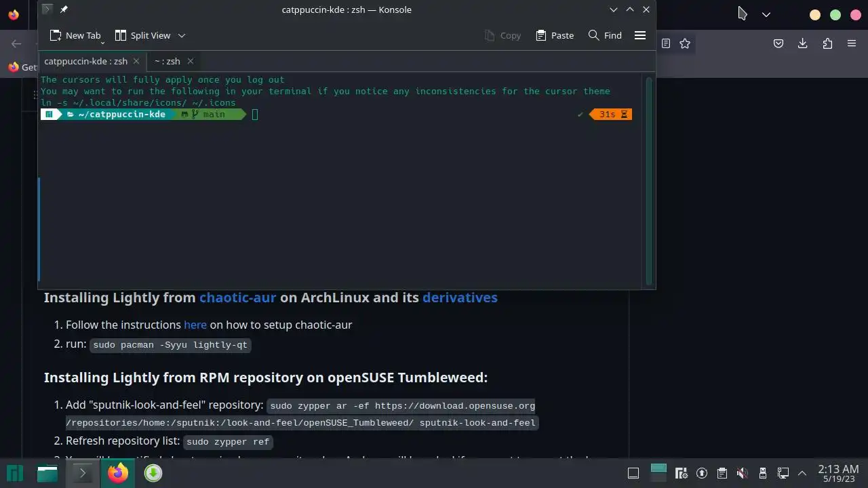This screenshot has width=868, height=488.
Task: Click the Get bookmark in Firefox toolbar
Action: 22,67
